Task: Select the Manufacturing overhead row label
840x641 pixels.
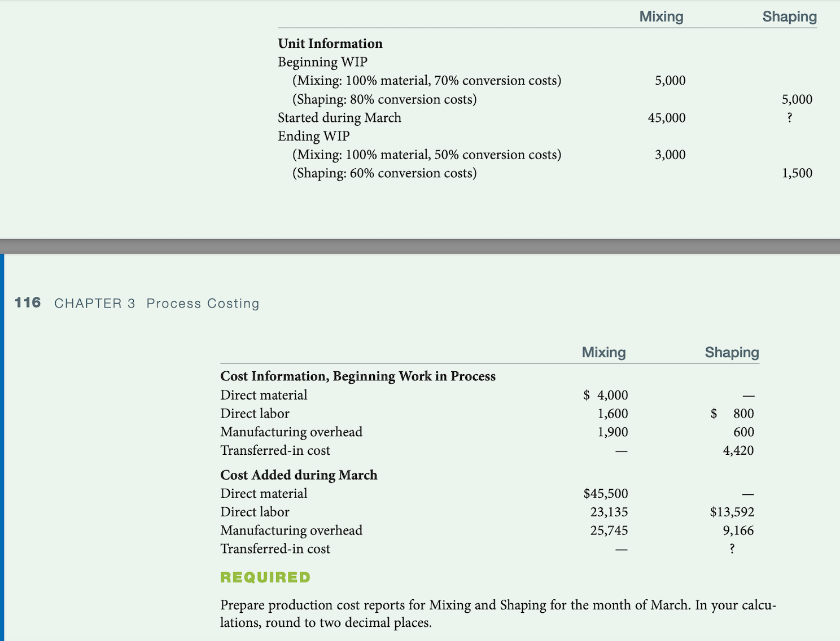Action: (x=291, y=432)
